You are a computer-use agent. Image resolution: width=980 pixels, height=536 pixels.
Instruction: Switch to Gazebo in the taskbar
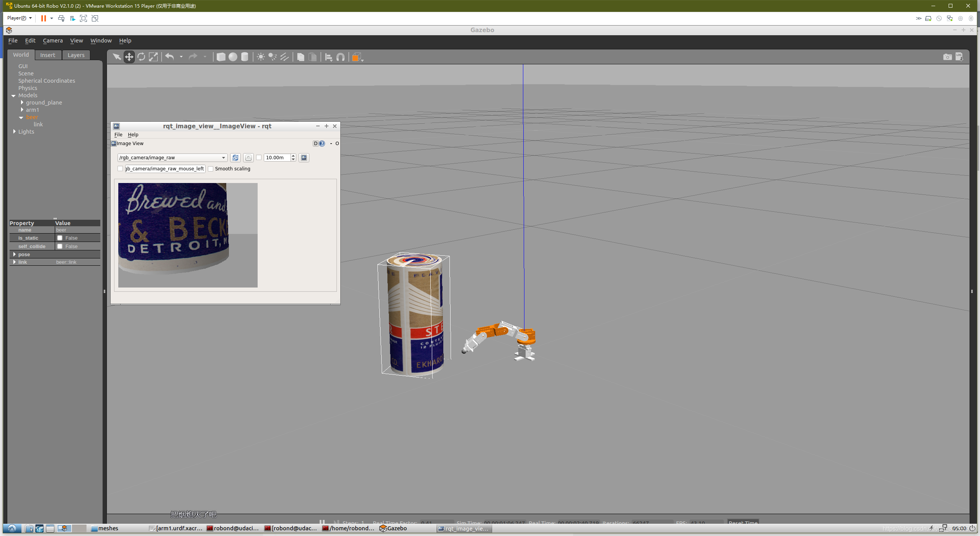click(x=394, y=528)
